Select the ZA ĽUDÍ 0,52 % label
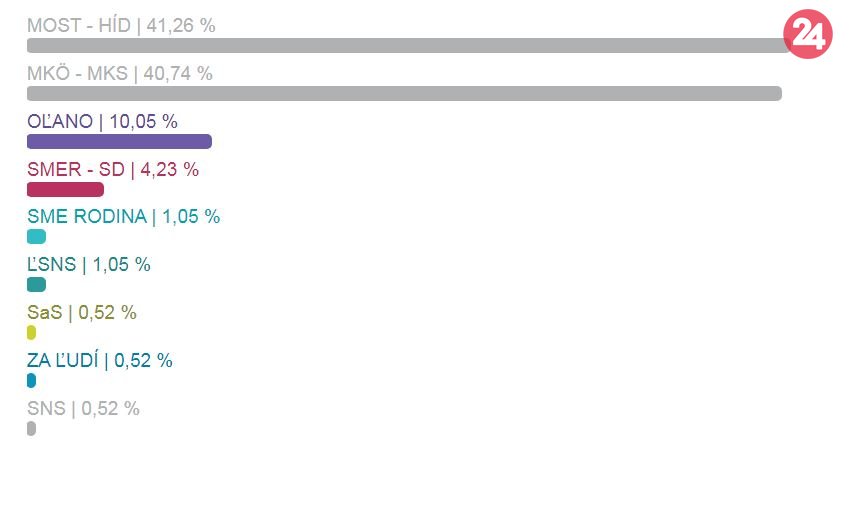849x512 pixels. tap(100, 361)
